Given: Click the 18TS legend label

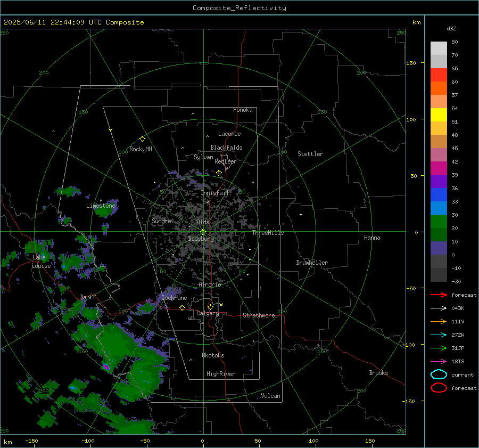Looking at the screenshot, I should [x=458, y=362].
